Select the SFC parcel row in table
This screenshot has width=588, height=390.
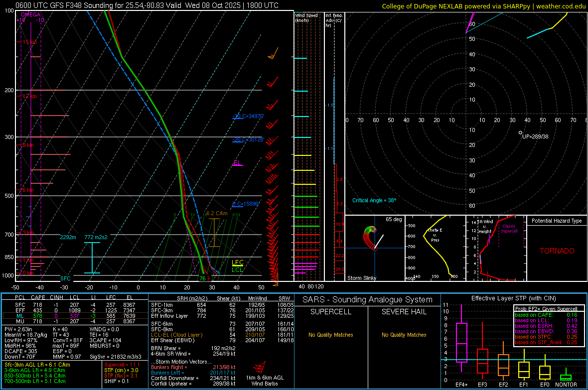pos(75,305)
